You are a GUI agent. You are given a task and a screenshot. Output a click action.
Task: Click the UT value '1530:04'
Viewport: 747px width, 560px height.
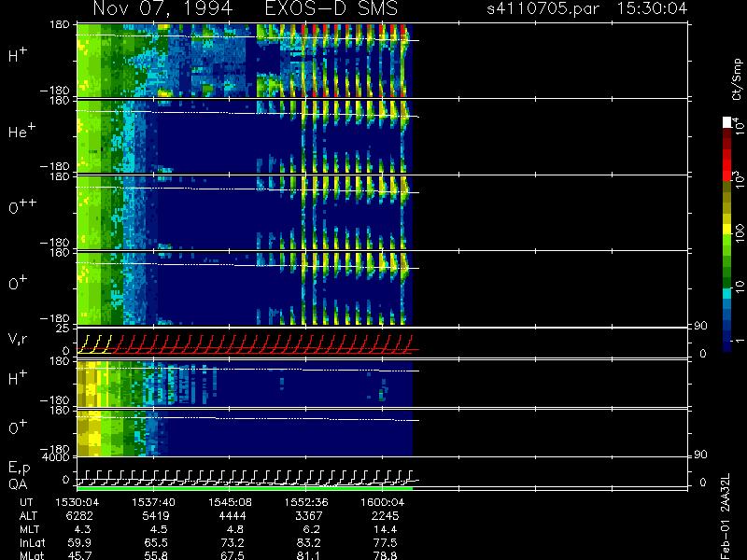tap(78, 502)
